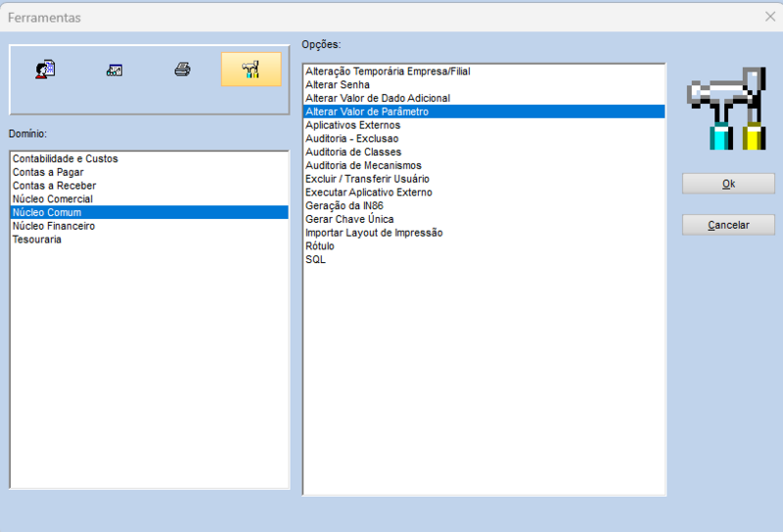Select the chart report icon in toolbar
The height and width of the screenshot is (532, 783).
click(115, 69)
